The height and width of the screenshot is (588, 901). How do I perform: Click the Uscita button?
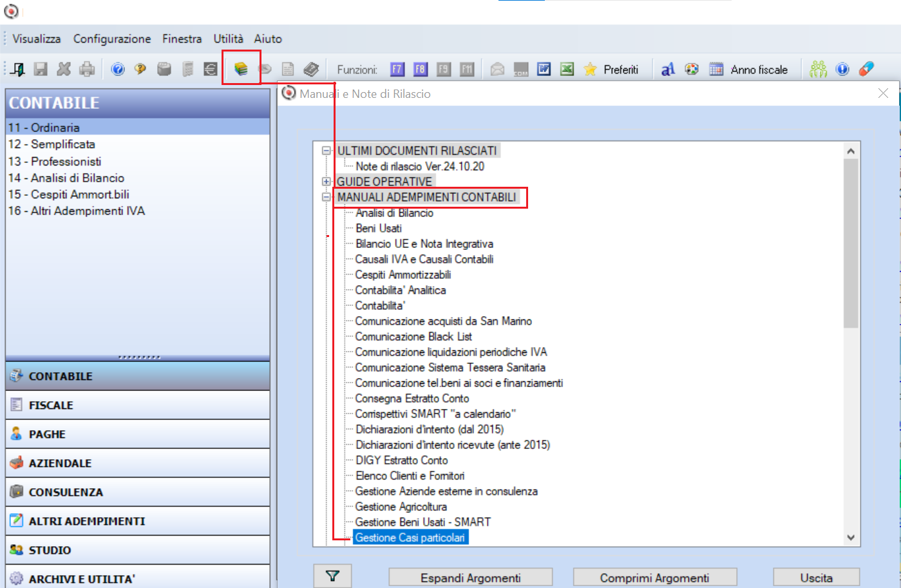pos(817,578)
